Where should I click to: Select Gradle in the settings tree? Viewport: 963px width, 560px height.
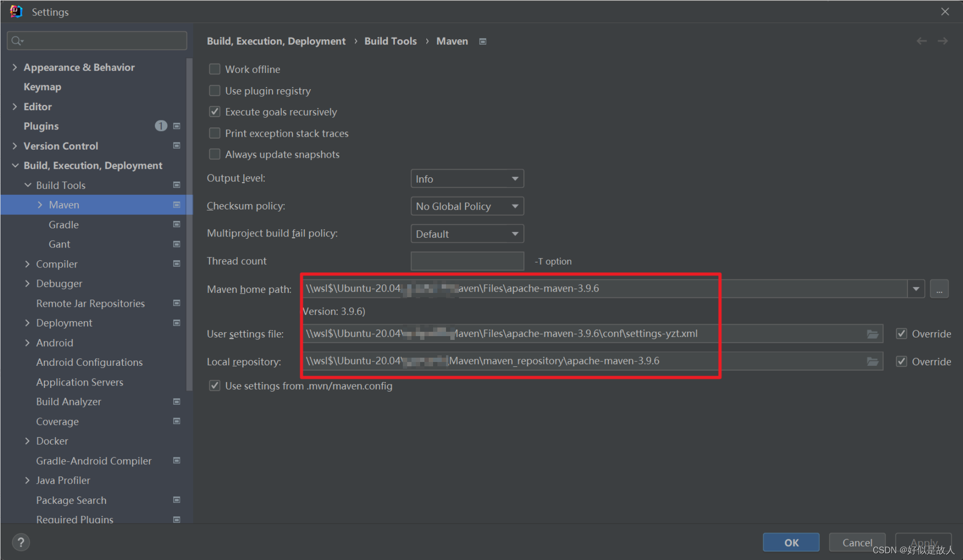pos(63,224)
